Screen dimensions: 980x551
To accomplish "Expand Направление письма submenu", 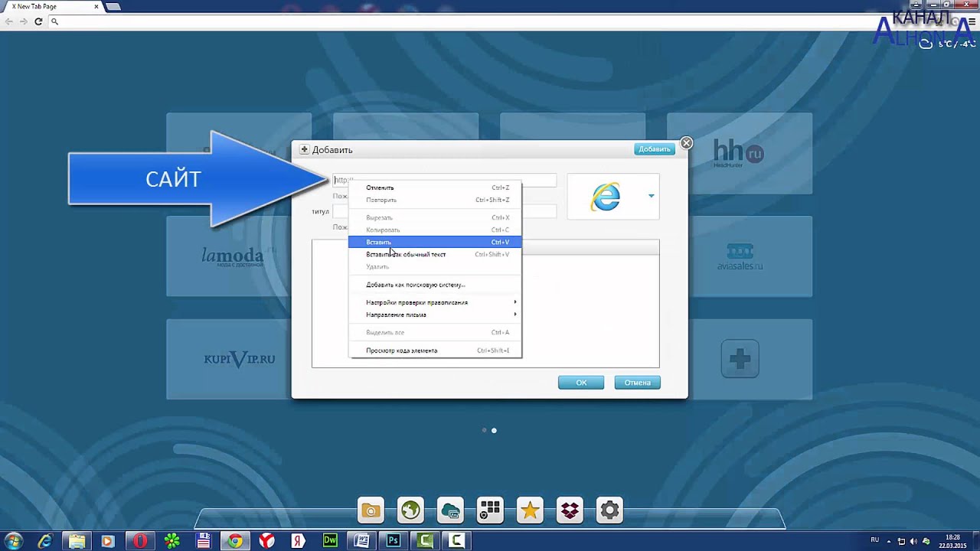I will pyautogui.click(x=435, y=315).
